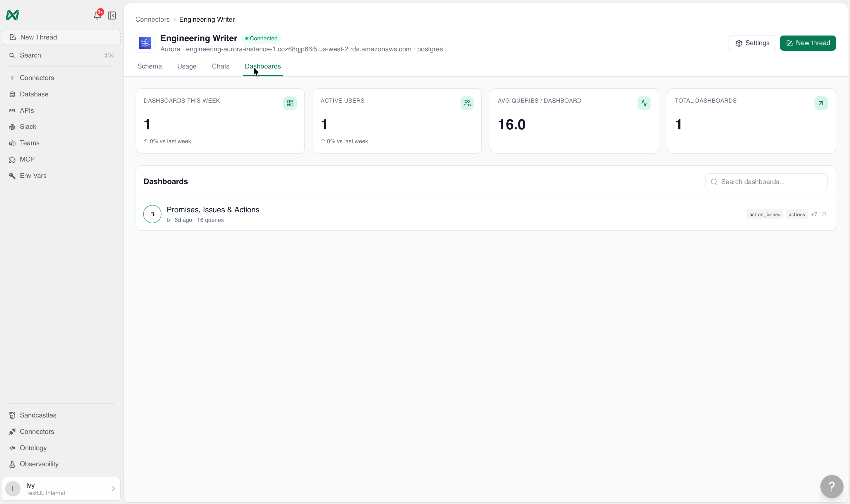Click the B avatar circle
850x504 pixels.
click(x=152, y=214)
